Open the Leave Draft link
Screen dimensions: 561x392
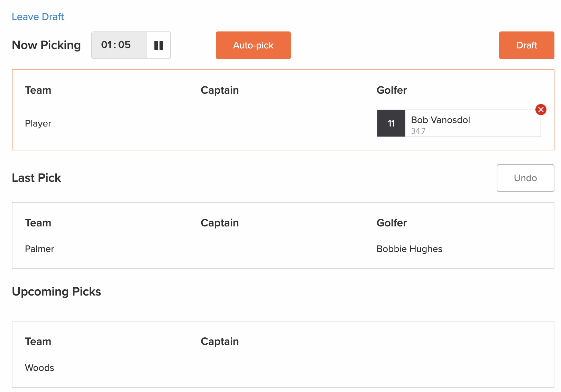(38, 17)
